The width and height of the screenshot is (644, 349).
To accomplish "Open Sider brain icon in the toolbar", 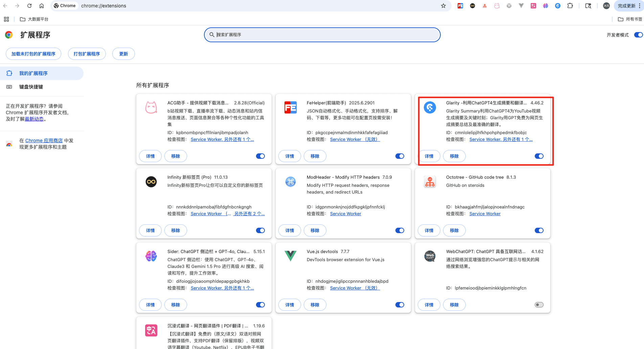I will point(546,6).
